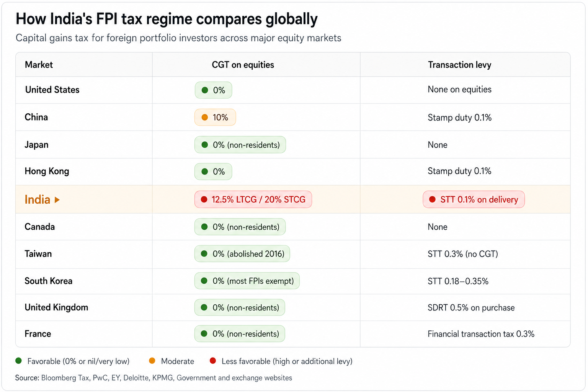
Task: Click the Financial transaction tax 0.3% cell
Action: pos(481,334)
